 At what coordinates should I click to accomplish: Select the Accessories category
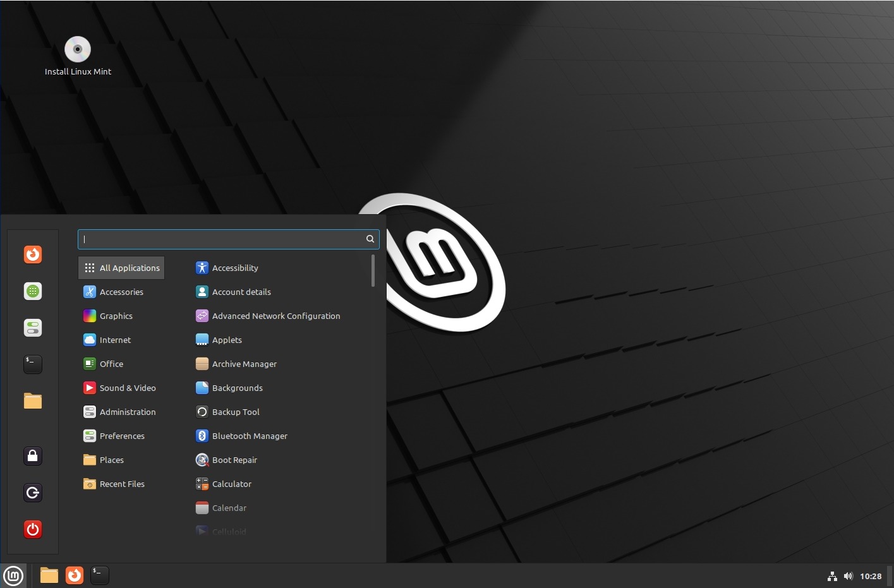tap(121, 292)
